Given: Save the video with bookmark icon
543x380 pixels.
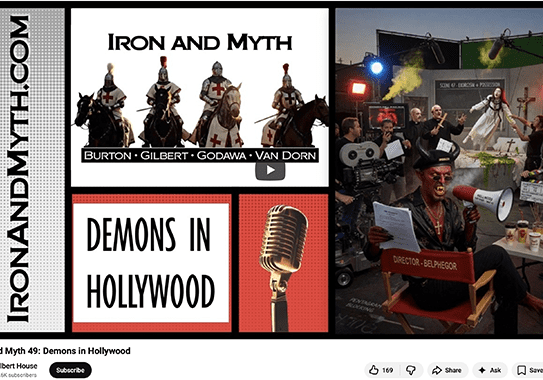Looking at the screenshot, I should pyautogui.click(x=527, y=370).
